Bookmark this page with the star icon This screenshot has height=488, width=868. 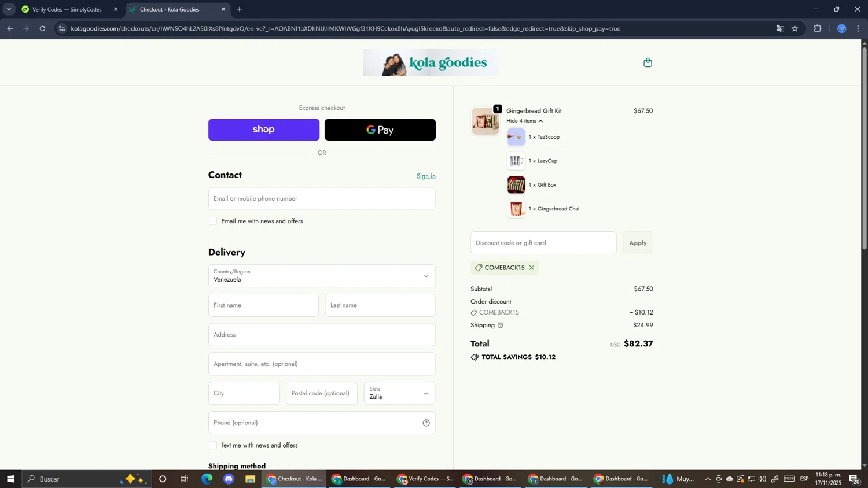(x=795, y=28)
